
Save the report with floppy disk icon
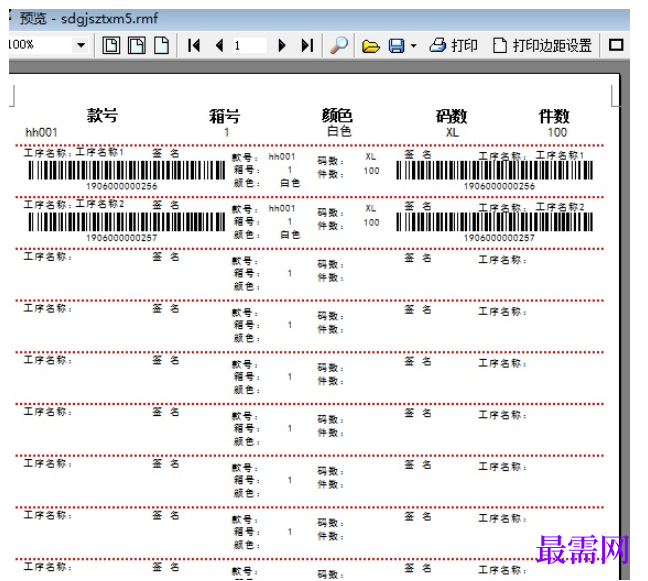tap(397, 45)
